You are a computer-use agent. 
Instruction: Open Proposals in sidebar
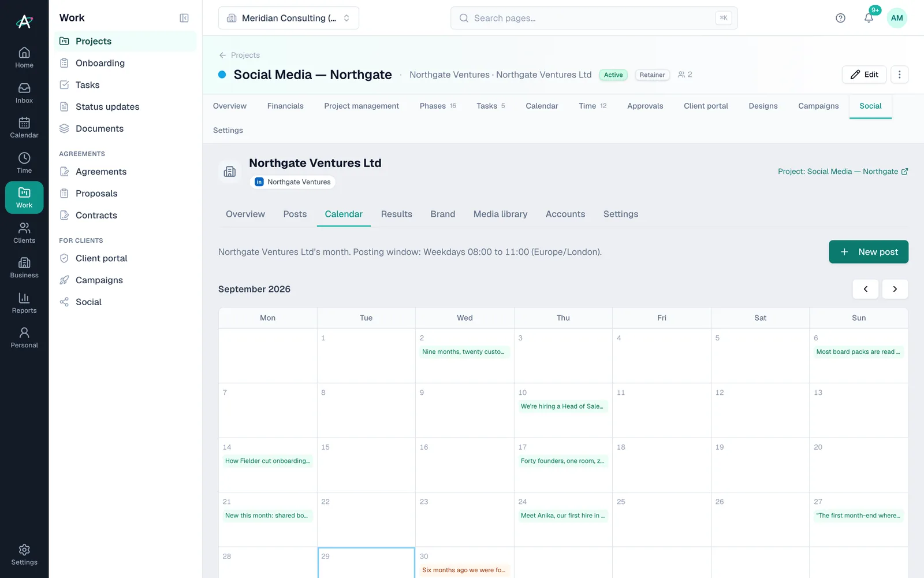(x=125, y=194)
